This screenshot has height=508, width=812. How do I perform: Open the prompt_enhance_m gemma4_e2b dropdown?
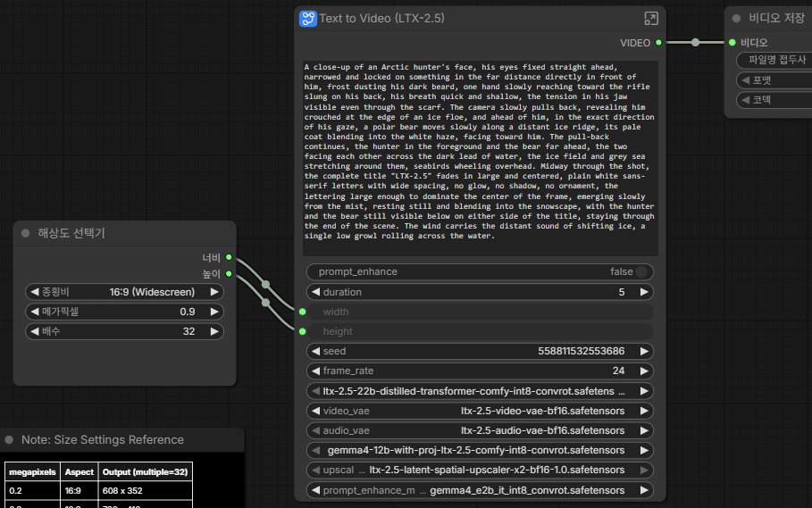point(480,490)
